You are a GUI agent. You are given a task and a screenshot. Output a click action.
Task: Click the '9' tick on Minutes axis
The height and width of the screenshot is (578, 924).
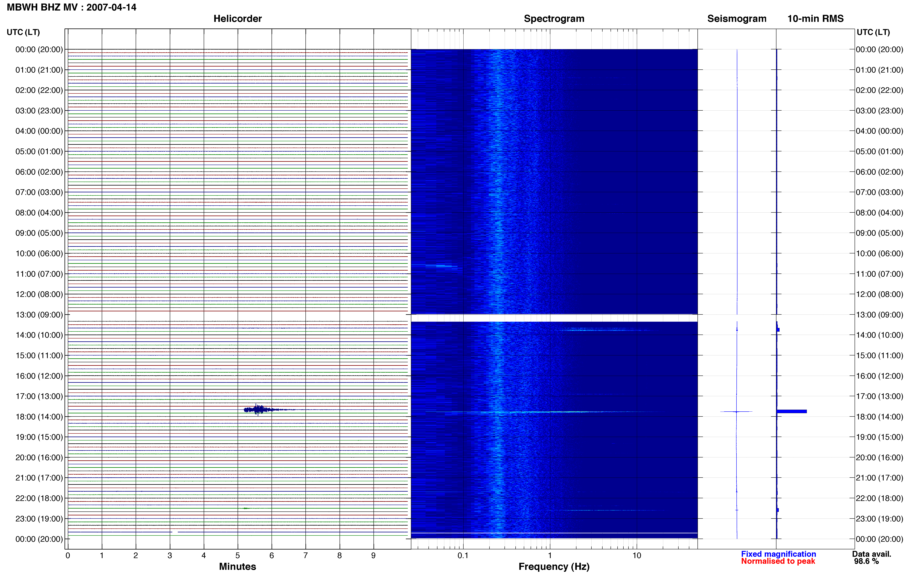pos(373,555)
